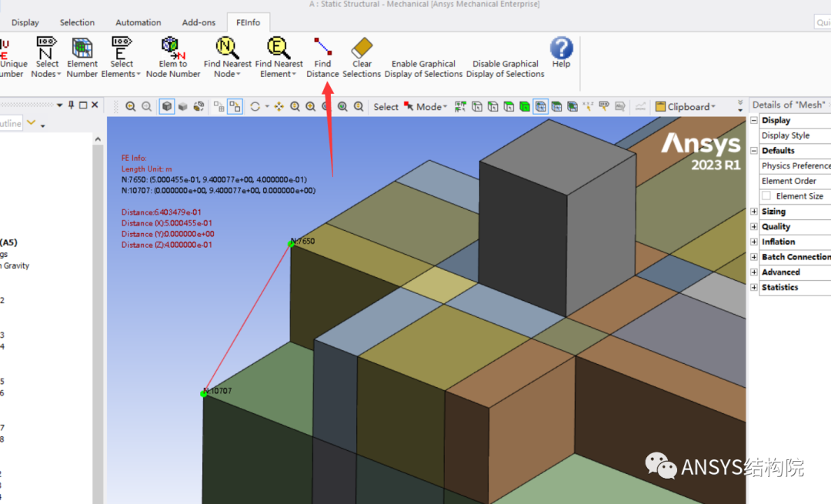
Task: Click the Smart Select filter icon
Action: click(x=460, y=106)
